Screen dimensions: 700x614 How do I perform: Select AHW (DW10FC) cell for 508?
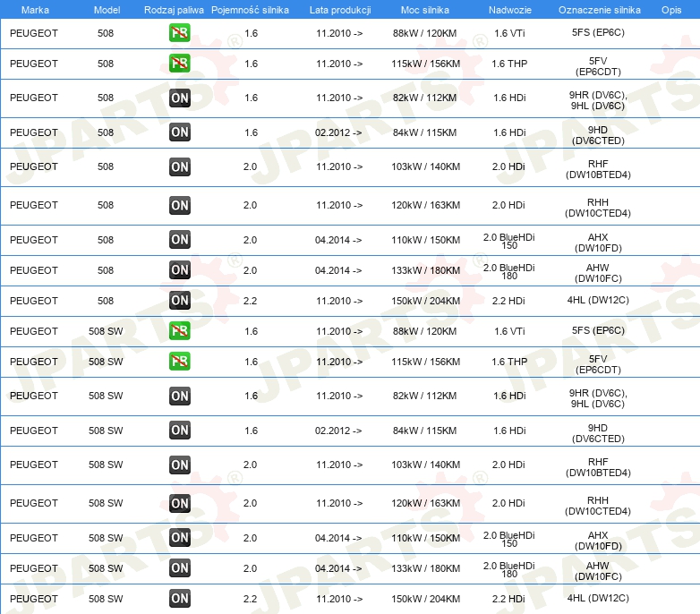click(x=598, y=273)
